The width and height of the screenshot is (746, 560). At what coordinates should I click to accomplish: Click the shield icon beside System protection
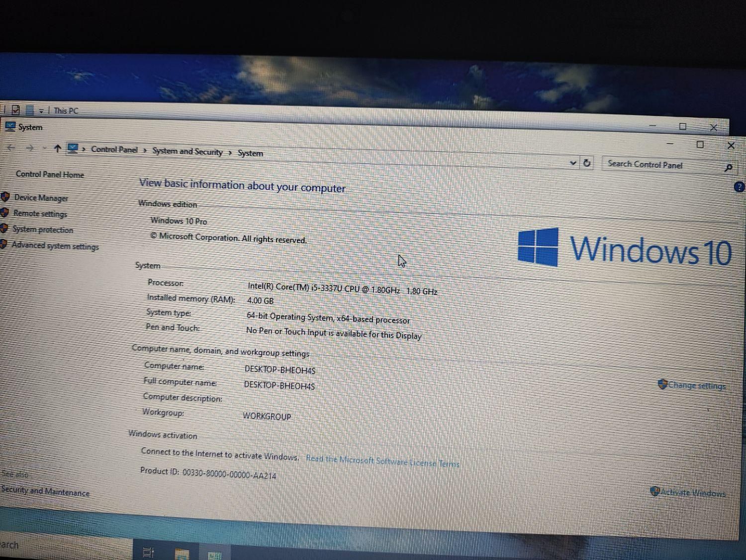4,228
